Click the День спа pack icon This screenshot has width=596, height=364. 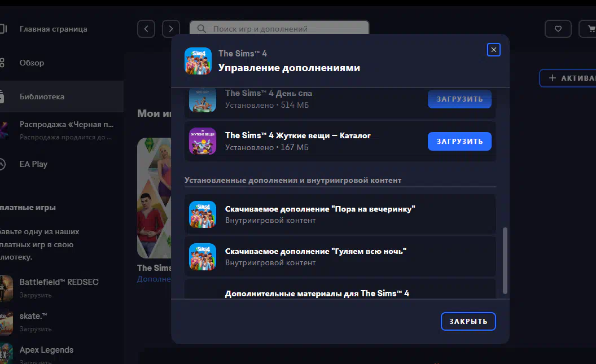click(203, 100)
